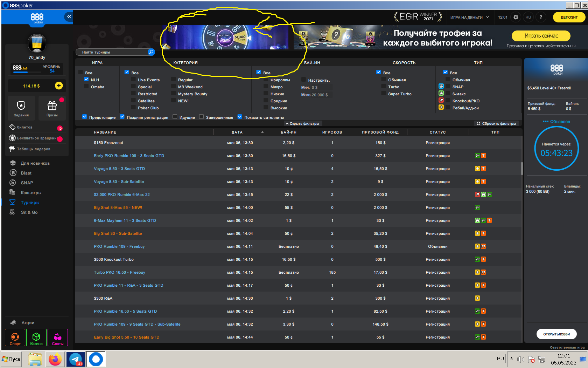Viewport: 588px width, 368px height.
Task: Uncheck the Поздняя регистрация checkbox
Action: click(x=122, y=117)
